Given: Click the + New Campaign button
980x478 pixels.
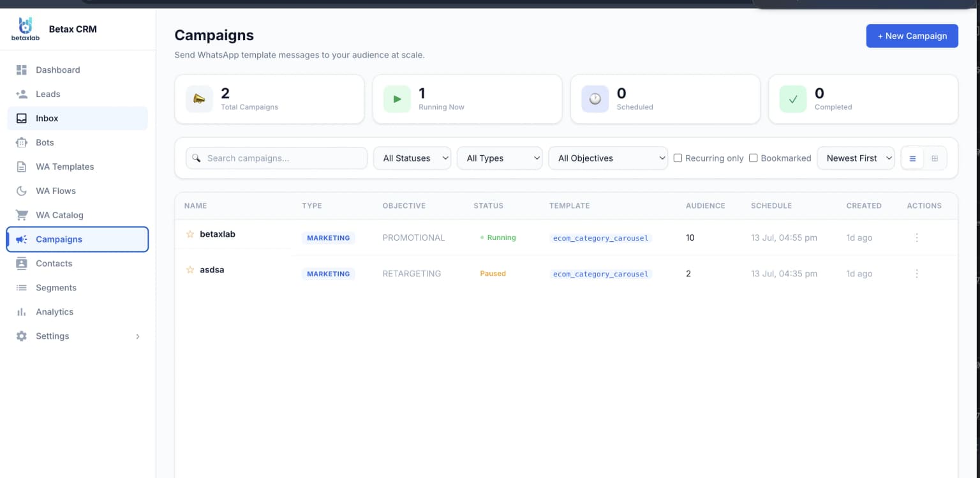Looking at the screenshot, I should [912, 36].
